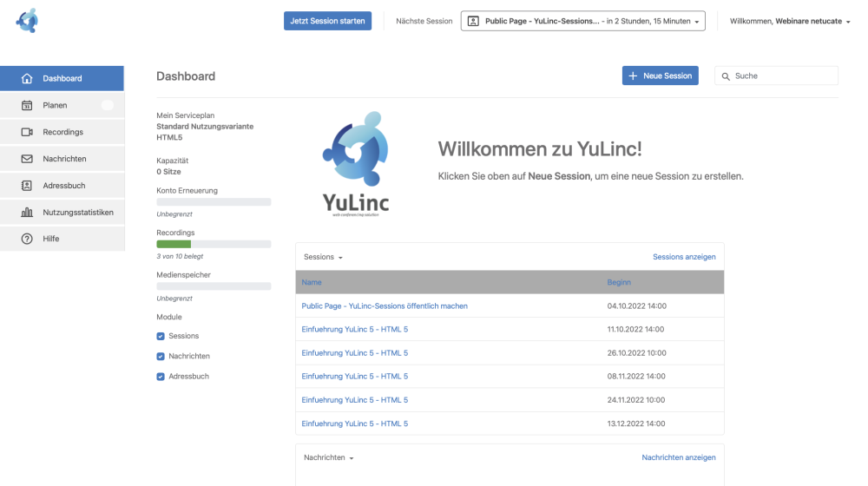Open Recordings in the sidebar
Viewport: 868px width, 486px height.
[x=62, y=132]
